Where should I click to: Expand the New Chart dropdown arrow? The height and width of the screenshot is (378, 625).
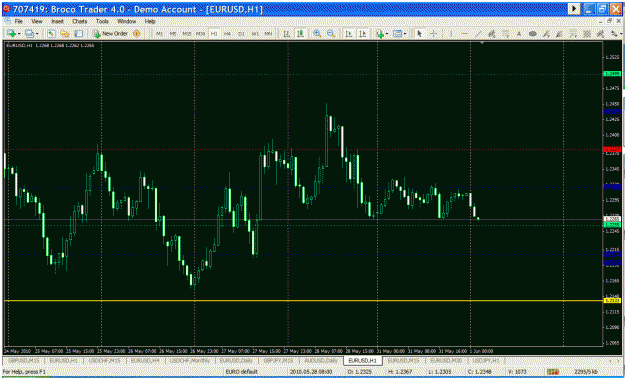[19, 34]
